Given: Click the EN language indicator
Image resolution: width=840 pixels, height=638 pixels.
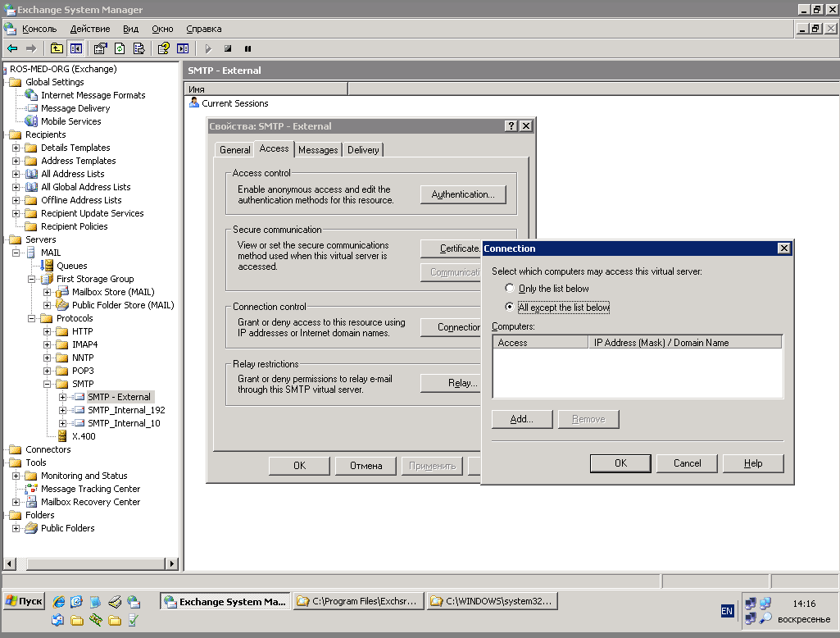Looking at the screenshot, I should coord(727,611).
